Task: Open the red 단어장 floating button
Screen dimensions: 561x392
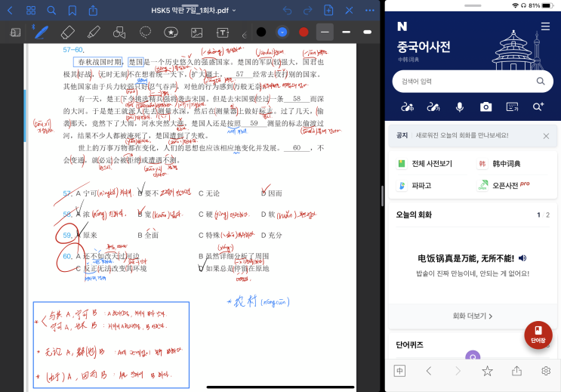Action: [x=538, y=335]
